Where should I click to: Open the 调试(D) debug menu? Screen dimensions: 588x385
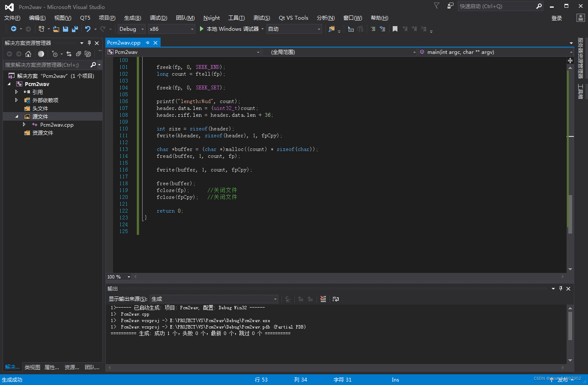[158, 18]
